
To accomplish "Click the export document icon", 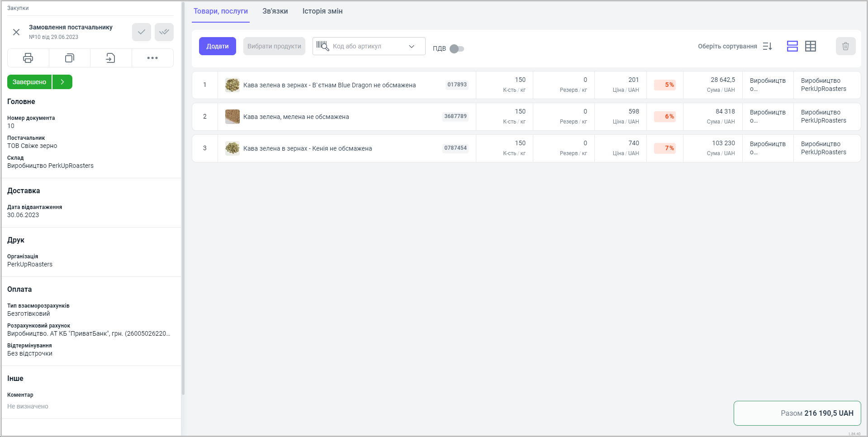I will [111, 58].
